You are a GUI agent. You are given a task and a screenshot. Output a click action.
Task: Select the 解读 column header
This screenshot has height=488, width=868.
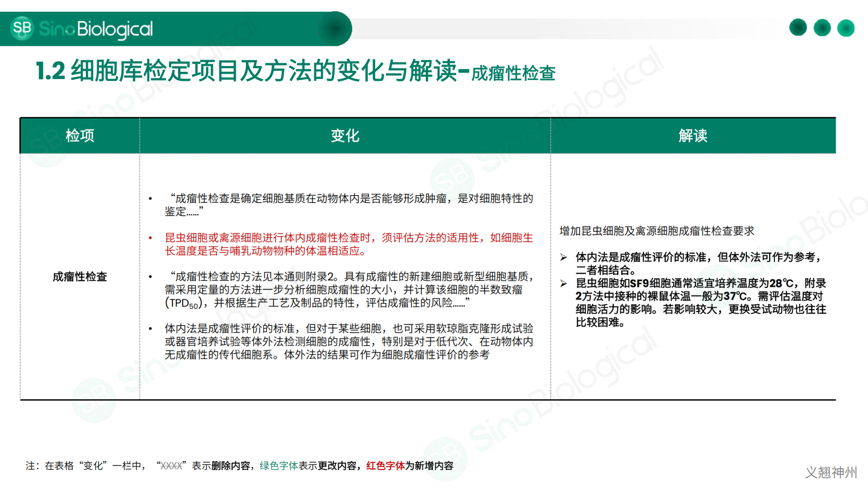(x=693, y=136)
